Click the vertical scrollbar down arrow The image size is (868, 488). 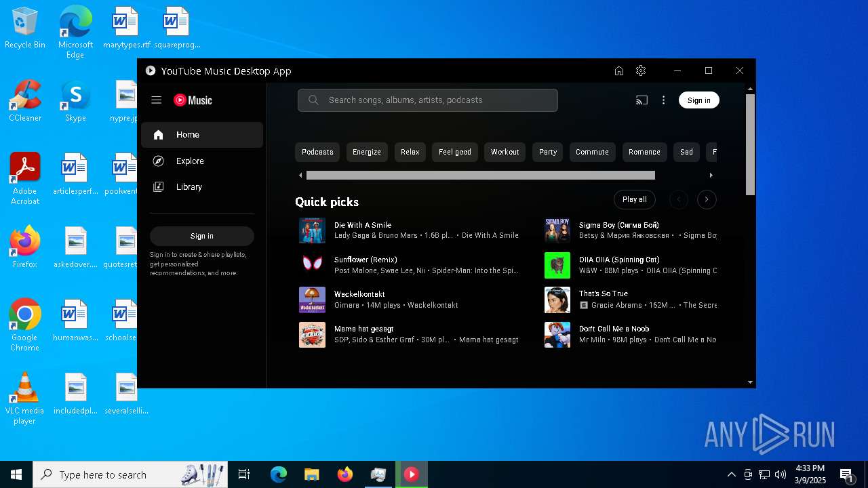[750, 382]
